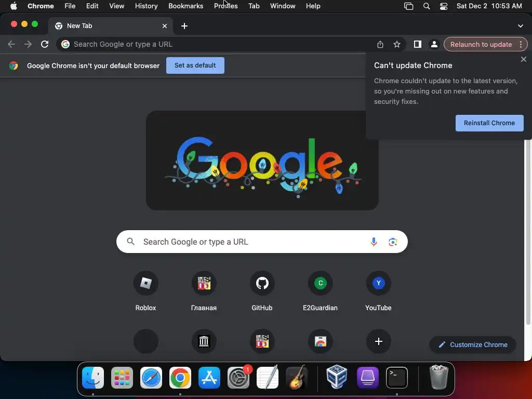Open the museum building icon shortcut
532x399 pixels.
pos(204,341)
